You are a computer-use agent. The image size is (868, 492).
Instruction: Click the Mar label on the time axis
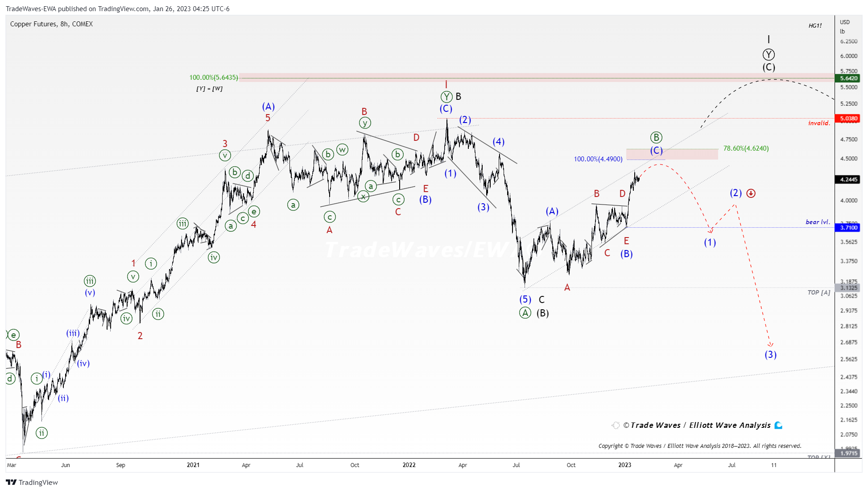pyautogui.click(x=12, y=465)
